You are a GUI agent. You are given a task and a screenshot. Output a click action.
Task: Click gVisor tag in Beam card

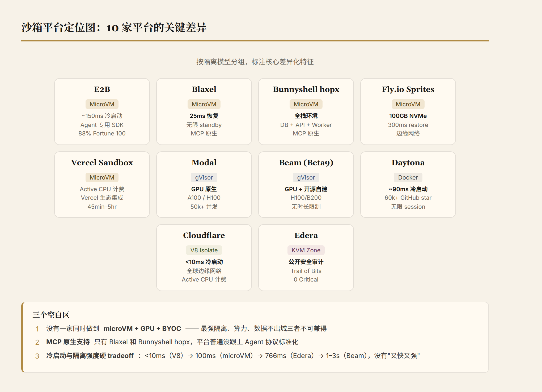click(306, 177)
